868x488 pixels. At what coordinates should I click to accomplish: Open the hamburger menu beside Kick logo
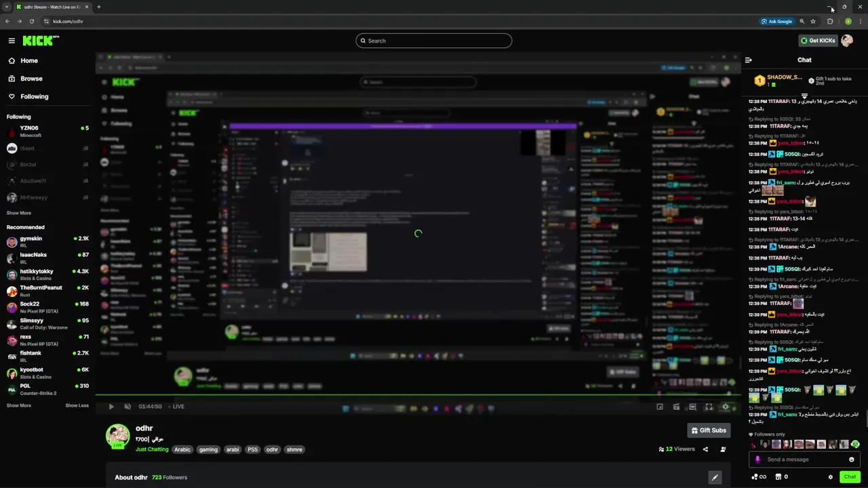(12, 41)
